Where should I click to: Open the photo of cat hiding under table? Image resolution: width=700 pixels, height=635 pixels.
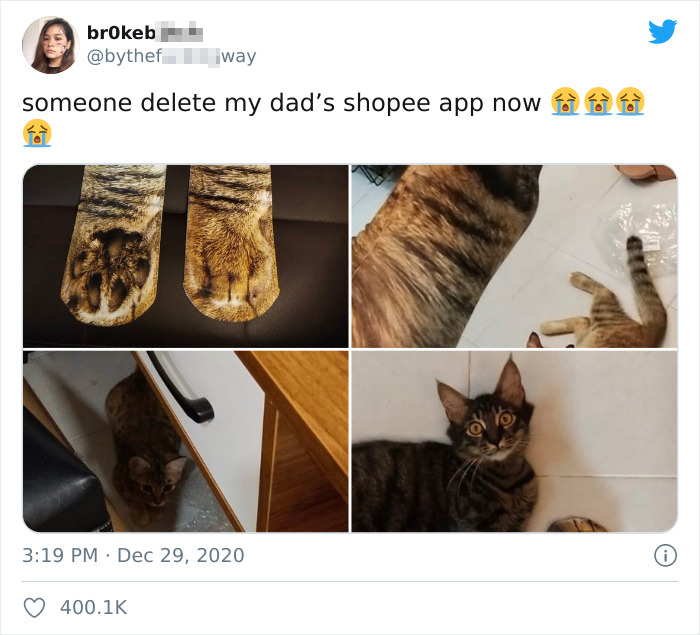click(186, 442)
